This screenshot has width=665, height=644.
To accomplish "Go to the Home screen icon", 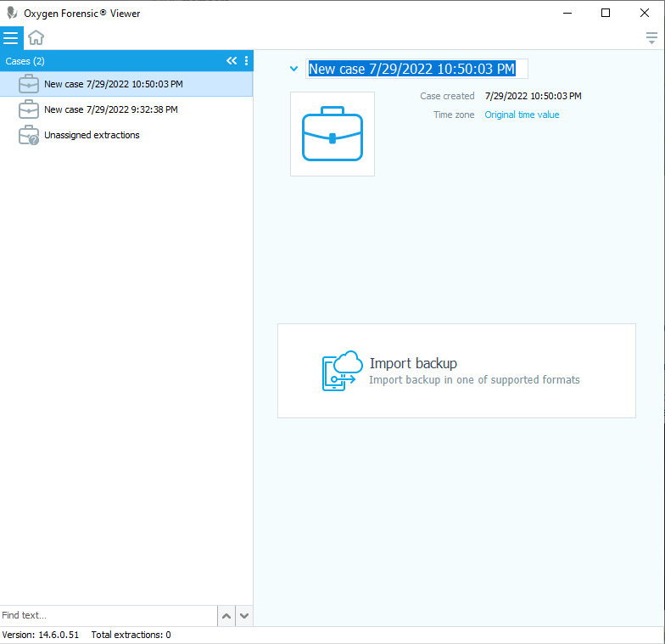I will pyautogui.click(x=36, y=38).
